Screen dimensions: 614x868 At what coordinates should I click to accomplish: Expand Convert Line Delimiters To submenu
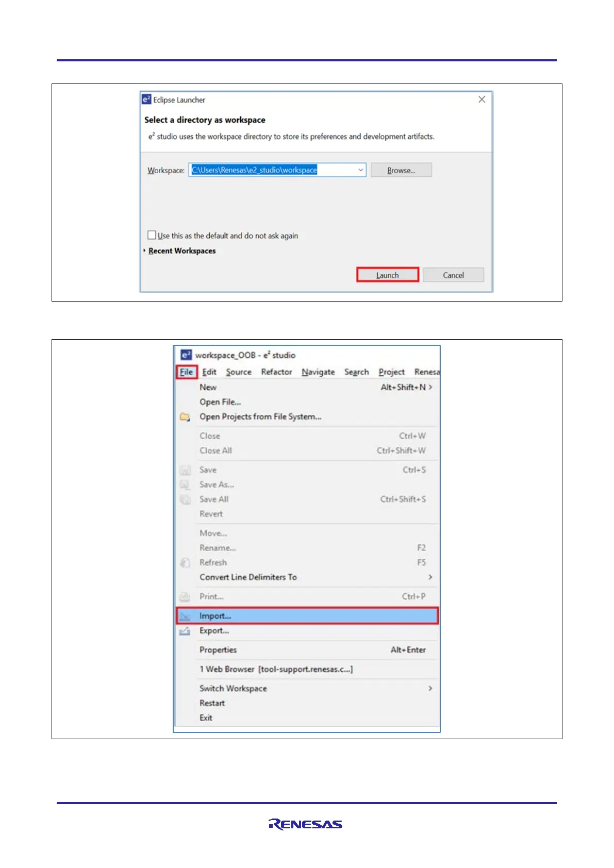pos(307,577)
